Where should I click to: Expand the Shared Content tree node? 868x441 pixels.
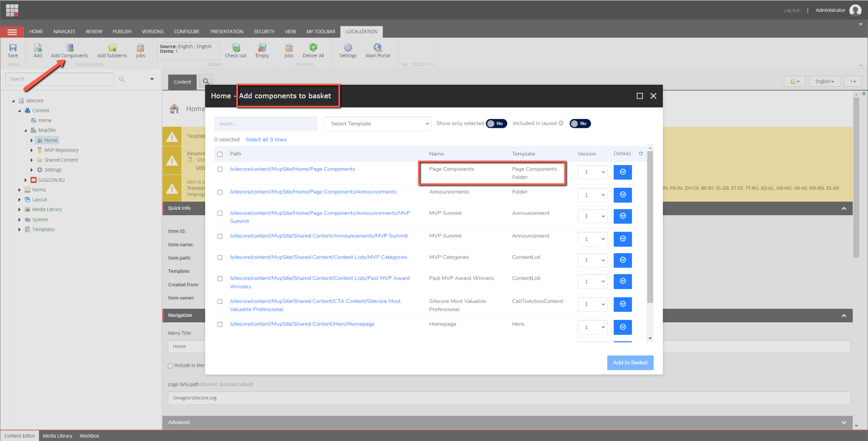pos(32,160)
